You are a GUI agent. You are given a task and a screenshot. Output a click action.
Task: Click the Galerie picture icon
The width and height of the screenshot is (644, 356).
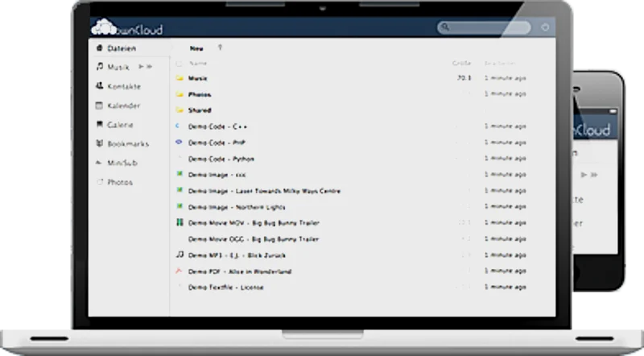(x=99, y=124)
